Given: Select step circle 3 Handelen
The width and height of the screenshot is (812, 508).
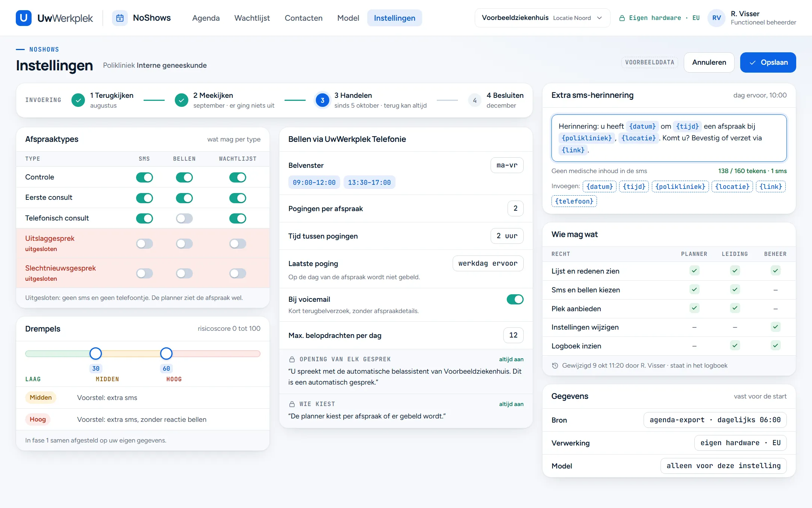Looking at the screenshot, I should click(323, 100).
